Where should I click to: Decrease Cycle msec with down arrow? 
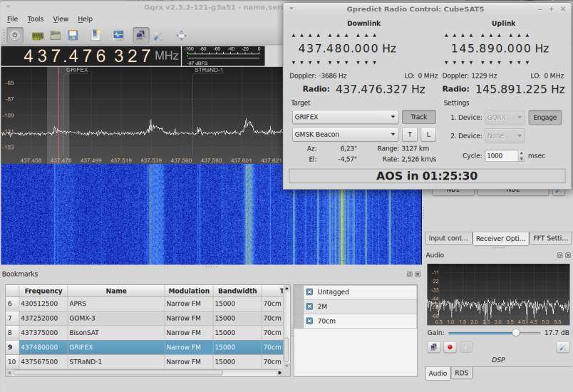tap(522, 158)
